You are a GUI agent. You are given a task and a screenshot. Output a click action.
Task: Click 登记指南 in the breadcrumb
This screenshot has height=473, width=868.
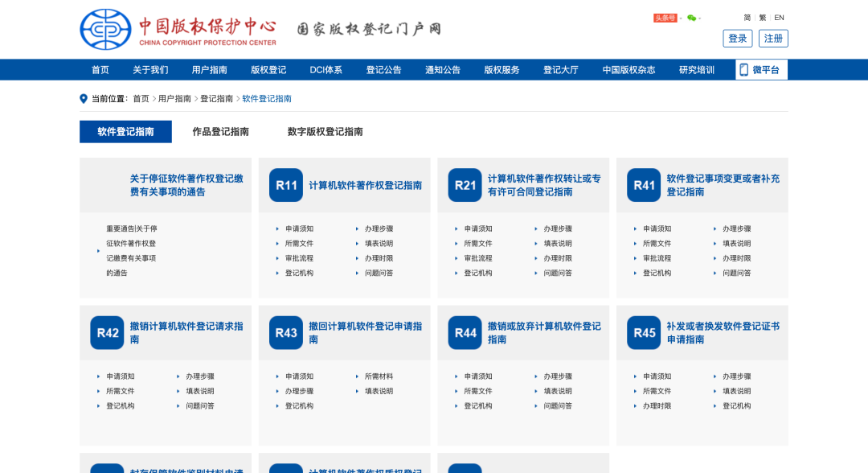[x=216, y=99]
